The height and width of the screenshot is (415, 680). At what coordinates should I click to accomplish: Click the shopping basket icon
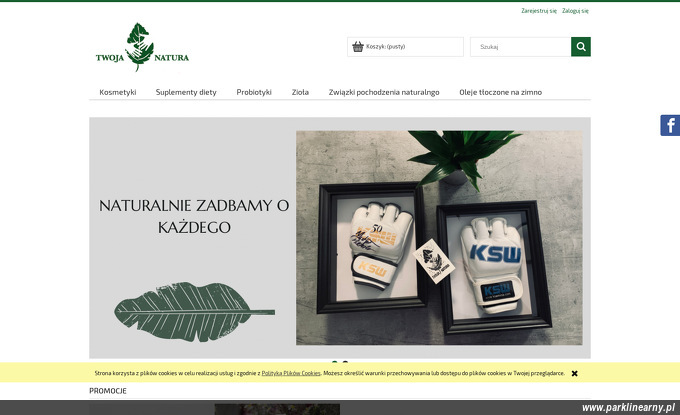pos(358,46)
